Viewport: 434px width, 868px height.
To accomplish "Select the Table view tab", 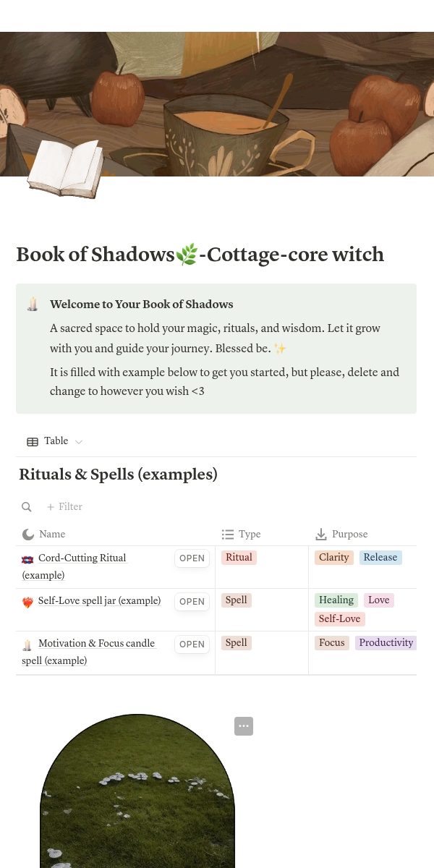I will tap(48, 441).
